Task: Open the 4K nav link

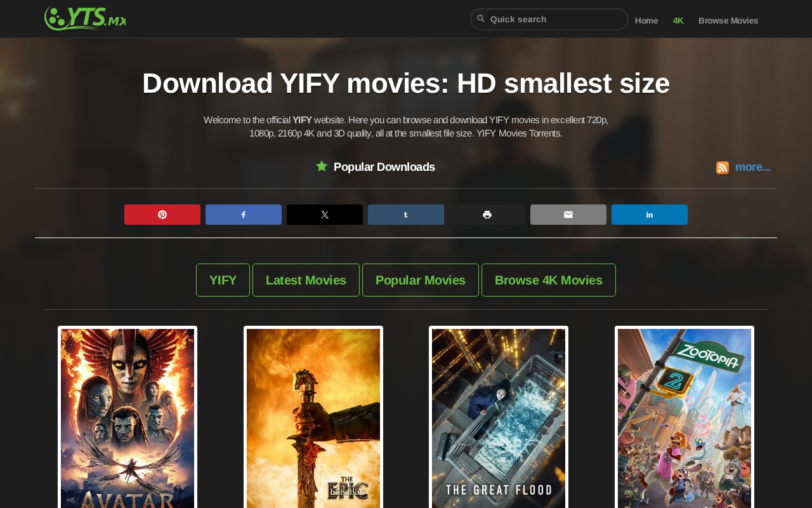Action: [678, 20]
